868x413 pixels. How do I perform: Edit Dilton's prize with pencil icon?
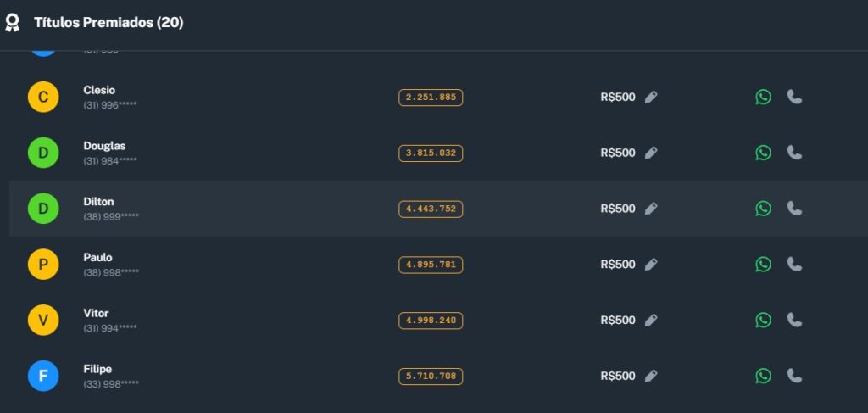click(651, 209)
